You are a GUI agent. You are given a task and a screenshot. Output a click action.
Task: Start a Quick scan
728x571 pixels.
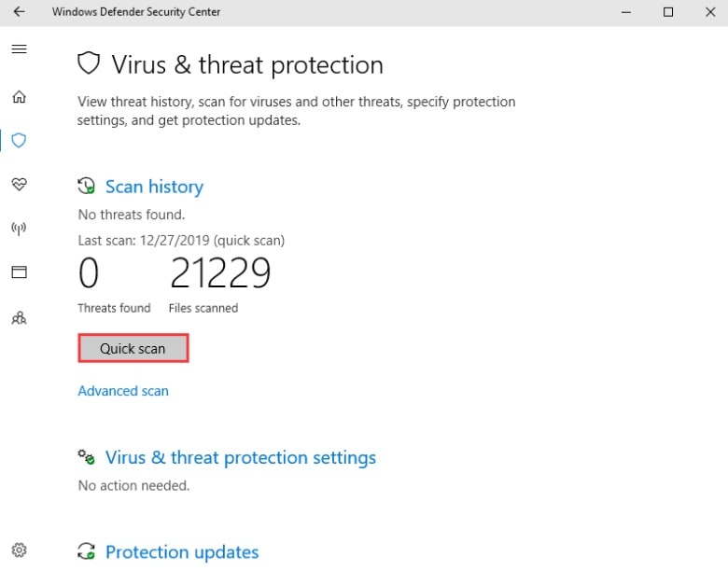(x=133, y=349)
